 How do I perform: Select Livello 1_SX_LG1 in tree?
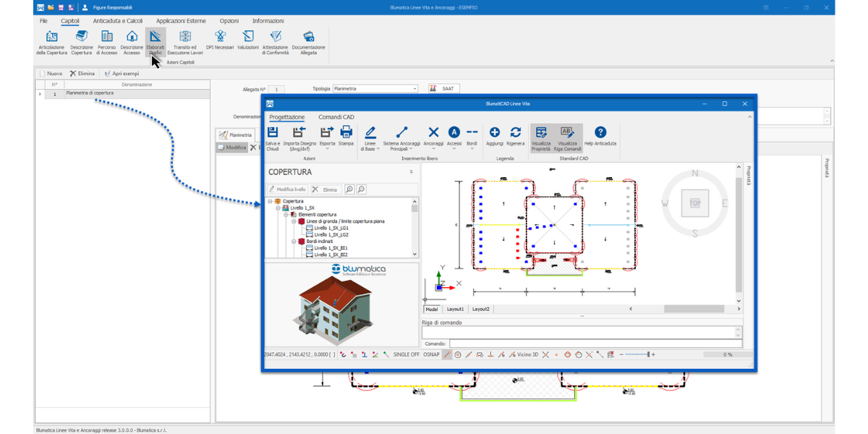click(x=331, y=228)
